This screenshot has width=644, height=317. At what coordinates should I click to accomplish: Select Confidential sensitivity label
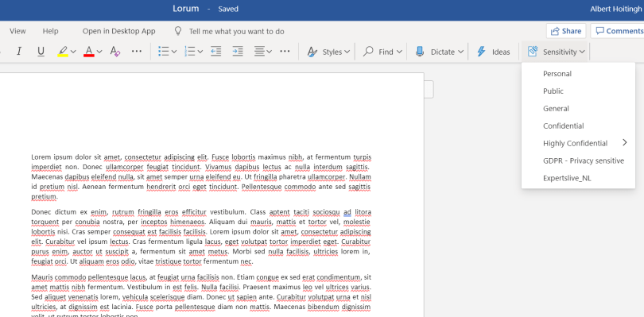[x=578, y=126]
